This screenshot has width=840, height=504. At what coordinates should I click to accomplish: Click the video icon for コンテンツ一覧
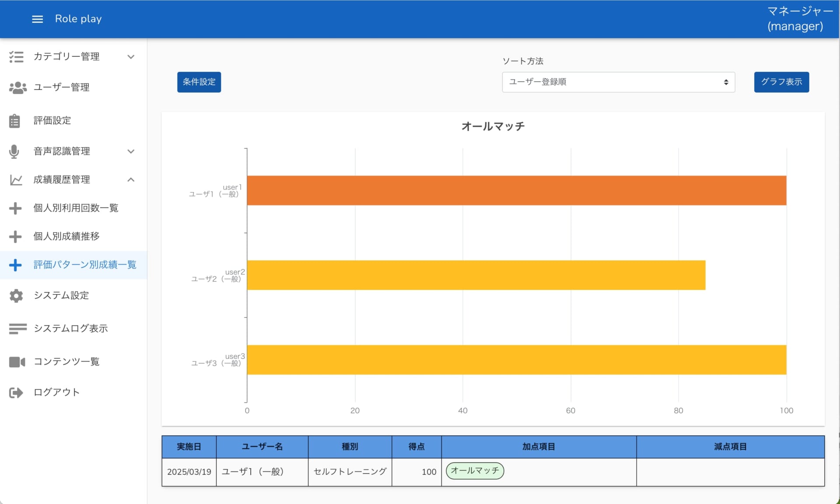[17, 361]
